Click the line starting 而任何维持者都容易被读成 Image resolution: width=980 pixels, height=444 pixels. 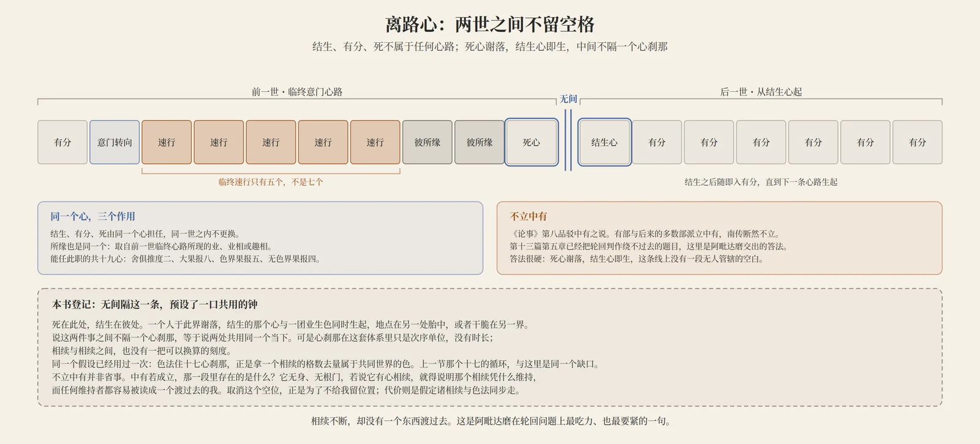point(287,390)
